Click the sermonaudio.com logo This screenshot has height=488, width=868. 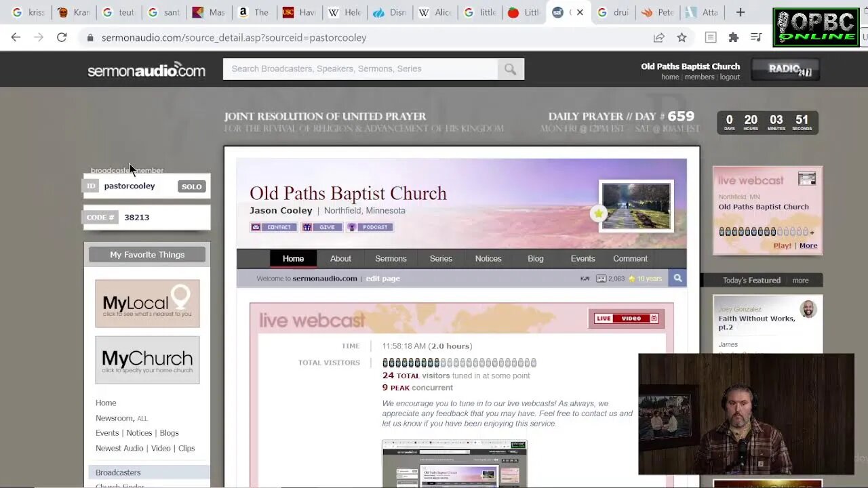pos(146,69)
